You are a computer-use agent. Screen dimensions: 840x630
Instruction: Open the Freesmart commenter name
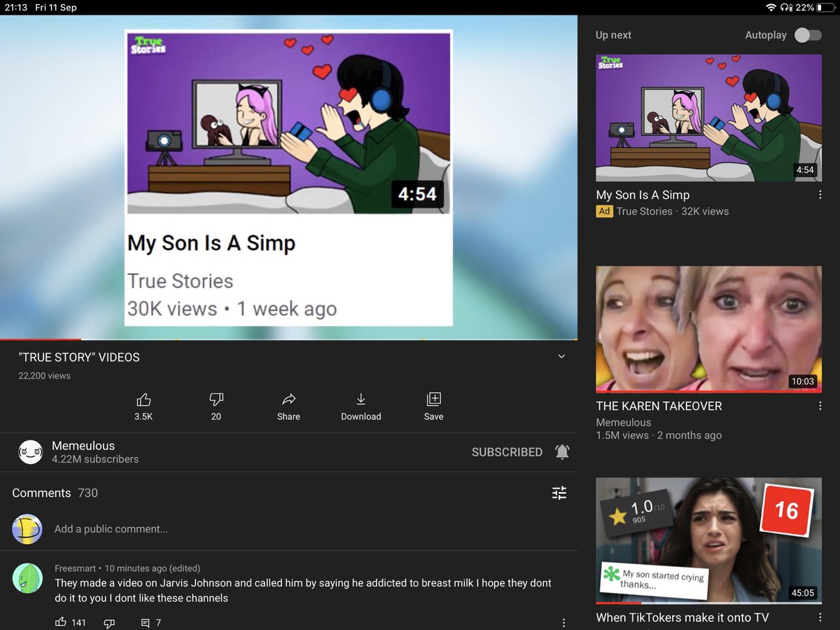(76, 568)
